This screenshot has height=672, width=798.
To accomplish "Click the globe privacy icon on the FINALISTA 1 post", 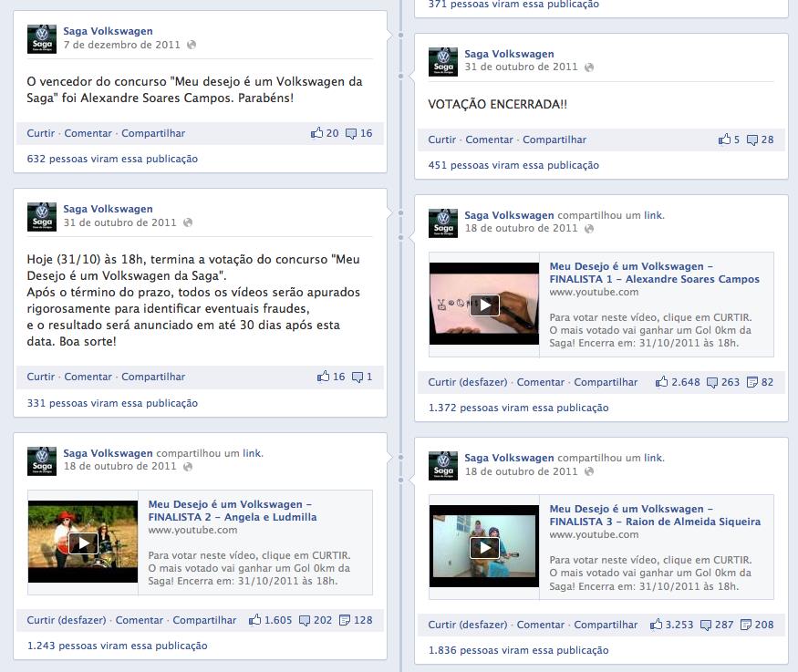I will pyautogui.click(x=589, y=229).
